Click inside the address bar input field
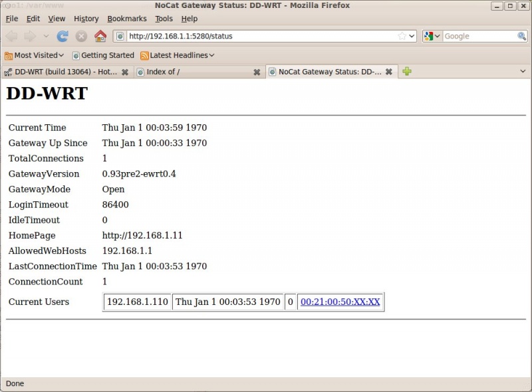 pyautogui.click(x=253, y=36)
